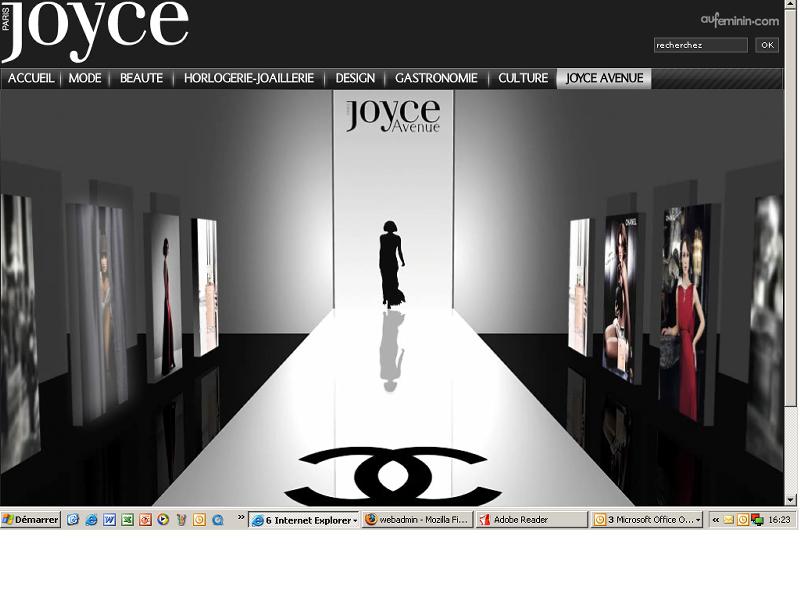Screen dimensions: 800x600
Task: Click the Outlook clock icon in system tray
Action: click(x=743, y=520)
